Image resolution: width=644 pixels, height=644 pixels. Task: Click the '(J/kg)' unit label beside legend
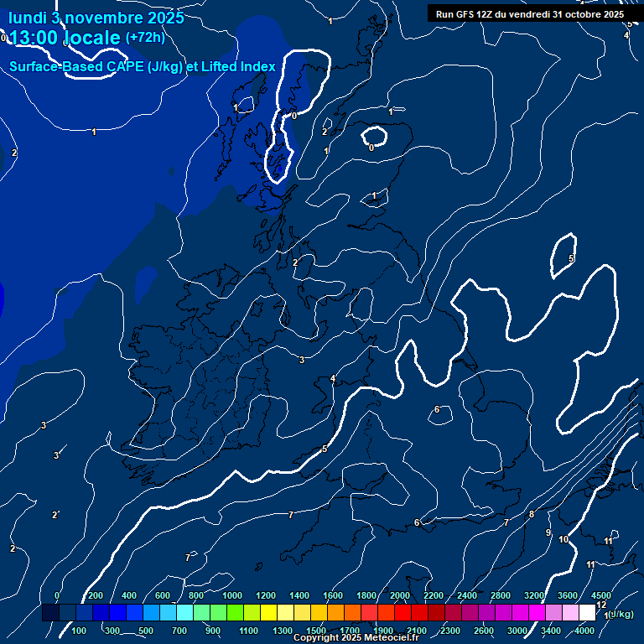(621, 614)
